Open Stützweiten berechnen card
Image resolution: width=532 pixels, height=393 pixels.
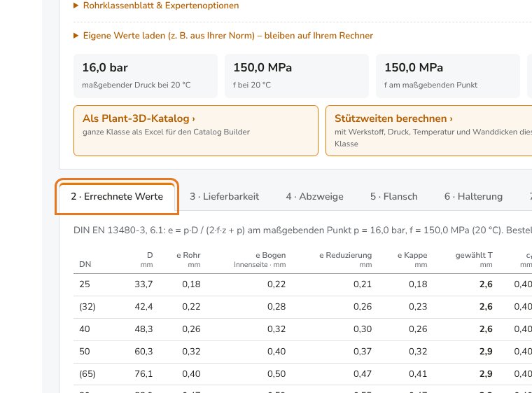click(x=429, y=131)
